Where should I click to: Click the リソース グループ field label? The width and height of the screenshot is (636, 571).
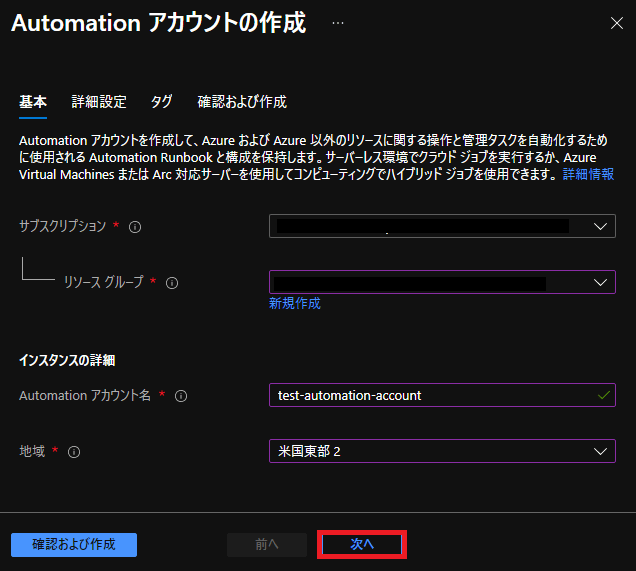[x=103, y=282]
